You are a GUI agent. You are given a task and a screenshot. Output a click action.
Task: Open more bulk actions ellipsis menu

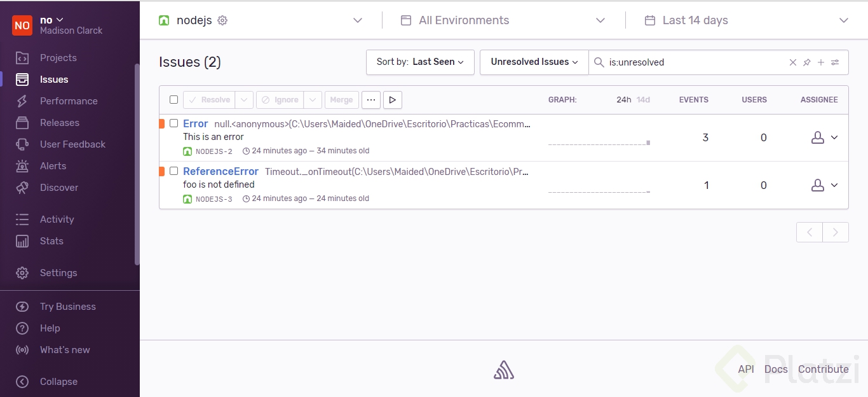(371, 100)
